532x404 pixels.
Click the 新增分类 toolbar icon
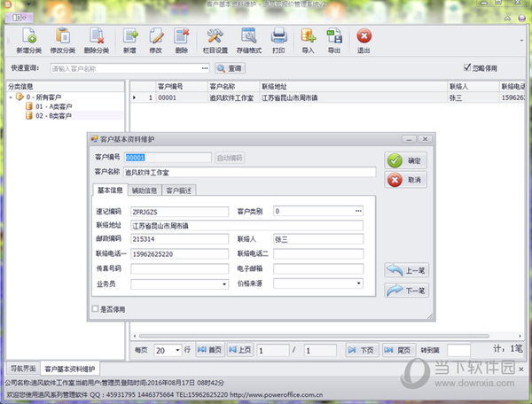(28, 41)
